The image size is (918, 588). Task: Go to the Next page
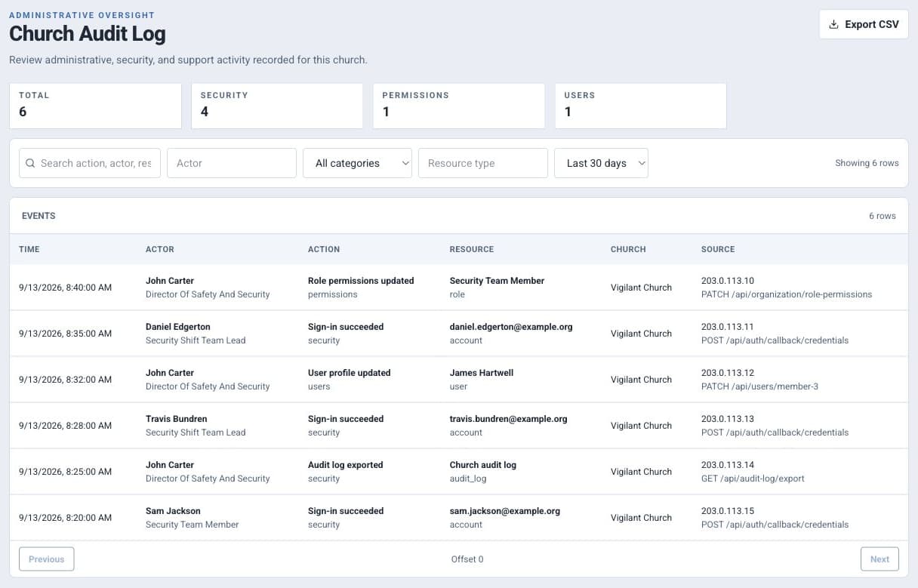tap(879, 559)
